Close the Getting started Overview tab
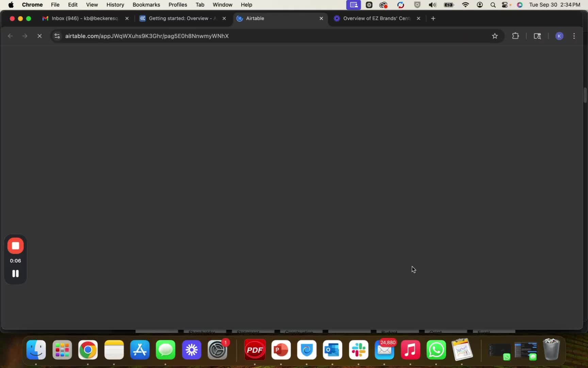The width and height of the screenshot is (588, 368). pos(224,18)
